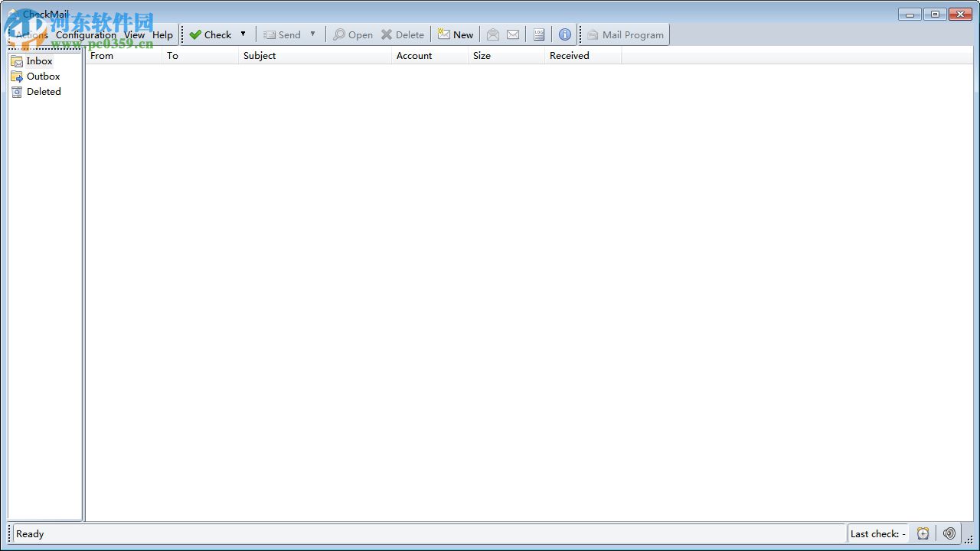Sort messages by the Account column
Screen dimensions: 980x551
click(430, 56)
